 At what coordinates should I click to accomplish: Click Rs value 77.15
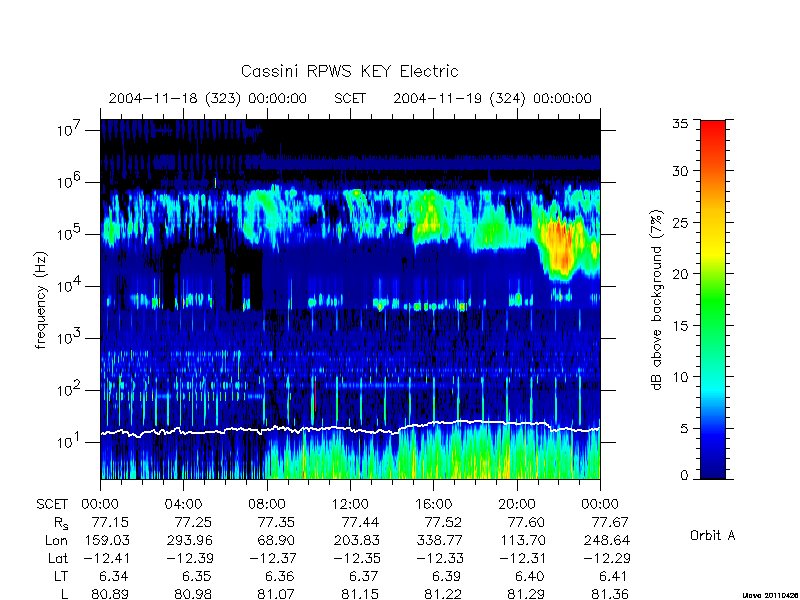(110, 522)
